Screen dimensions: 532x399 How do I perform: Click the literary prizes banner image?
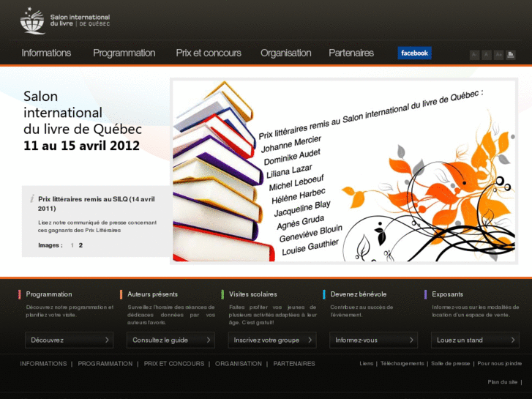tap(344, 171)
